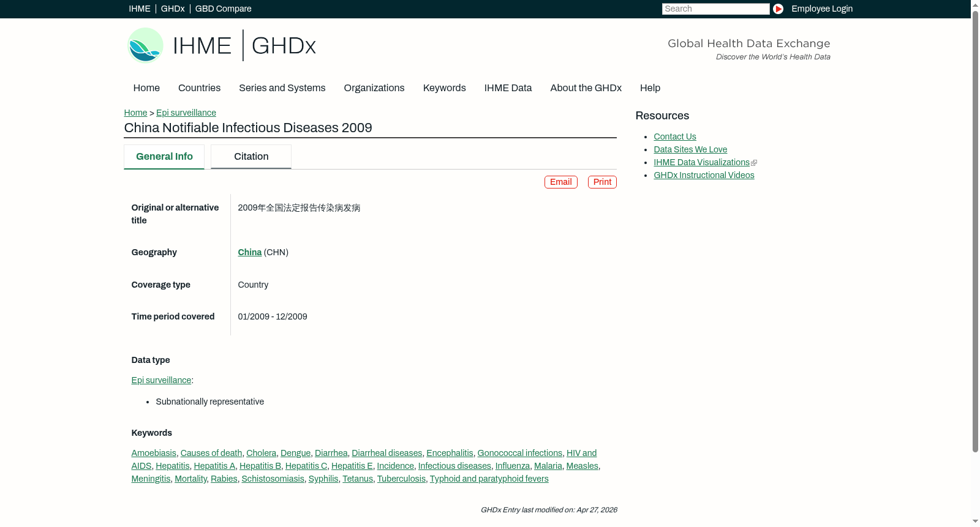Open Series and Systems menu
Viewport: 980px width, 527px height.
(x=282, y=88)
